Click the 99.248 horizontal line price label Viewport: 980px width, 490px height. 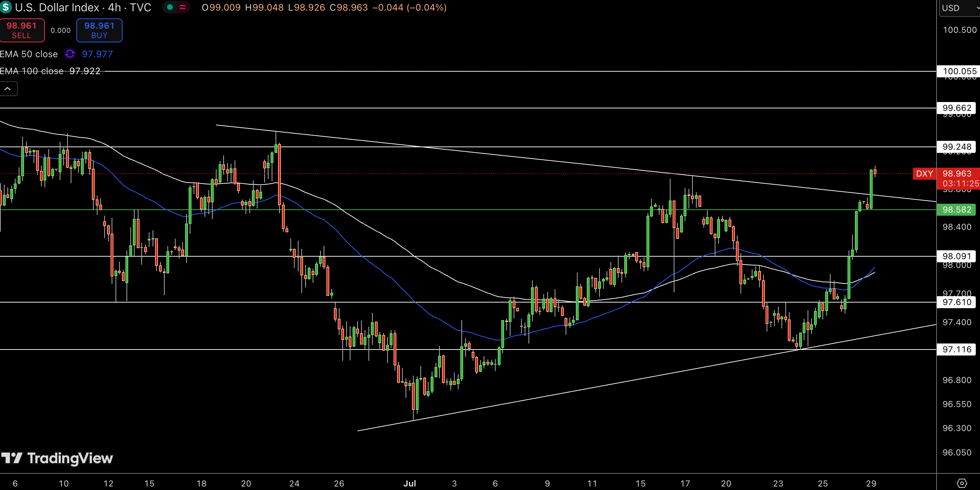(x=956, y=147)
